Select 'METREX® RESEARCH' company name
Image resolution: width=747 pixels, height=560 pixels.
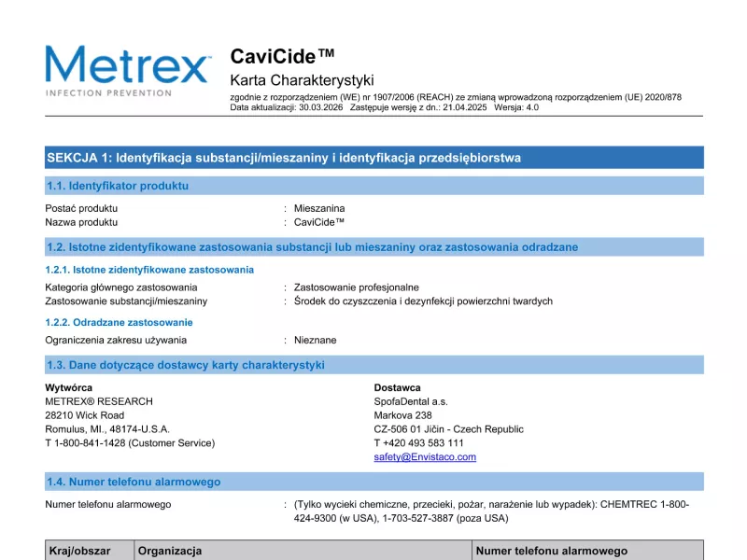99,401
